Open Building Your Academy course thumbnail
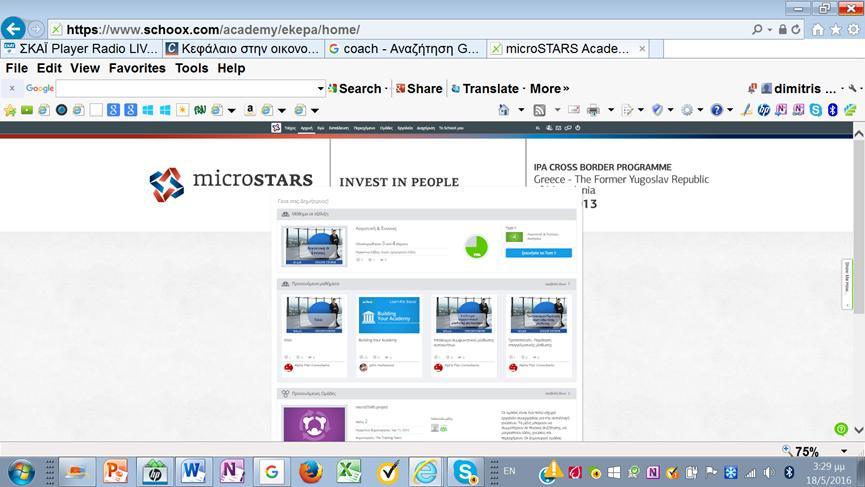Image resolution: width=865 pixels, height=487 pixels. tap(389, 315)
